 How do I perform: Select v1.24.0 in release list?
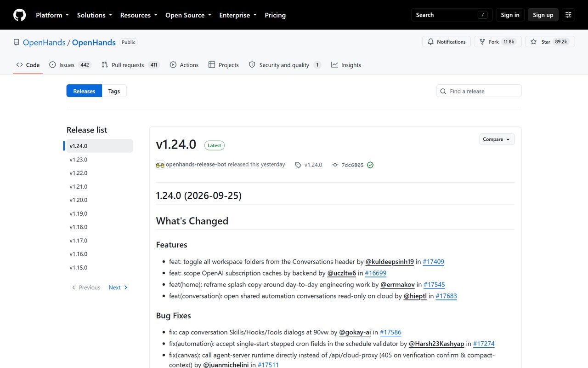(100, 146)
